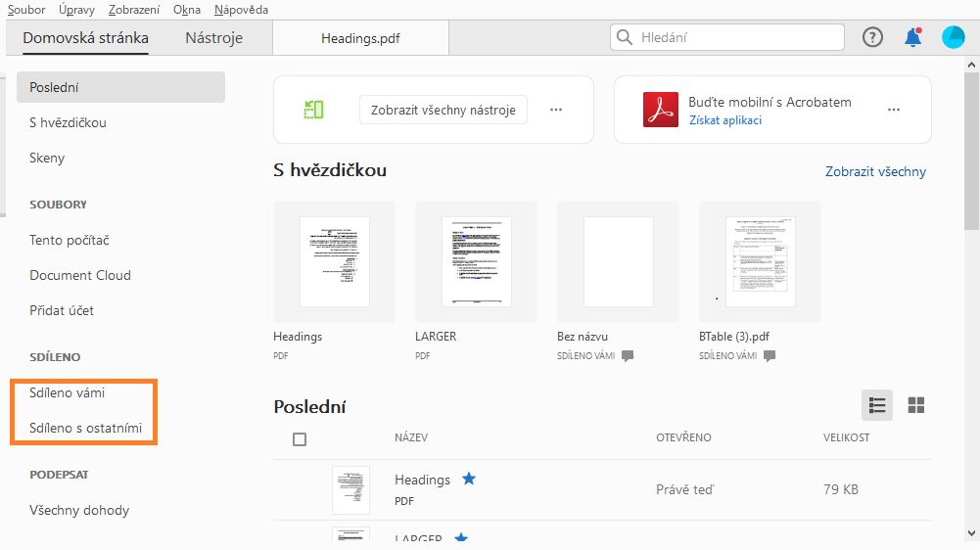Switch to the Headings.pdf tab

tap(360, 38)
